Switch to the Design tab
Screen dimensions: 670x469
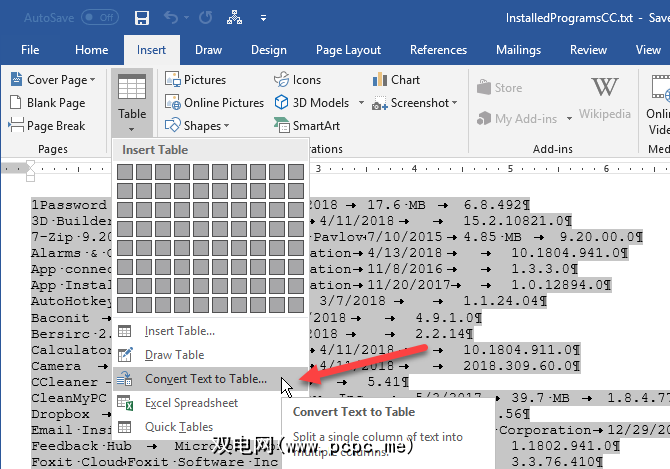tap(268, 50)
